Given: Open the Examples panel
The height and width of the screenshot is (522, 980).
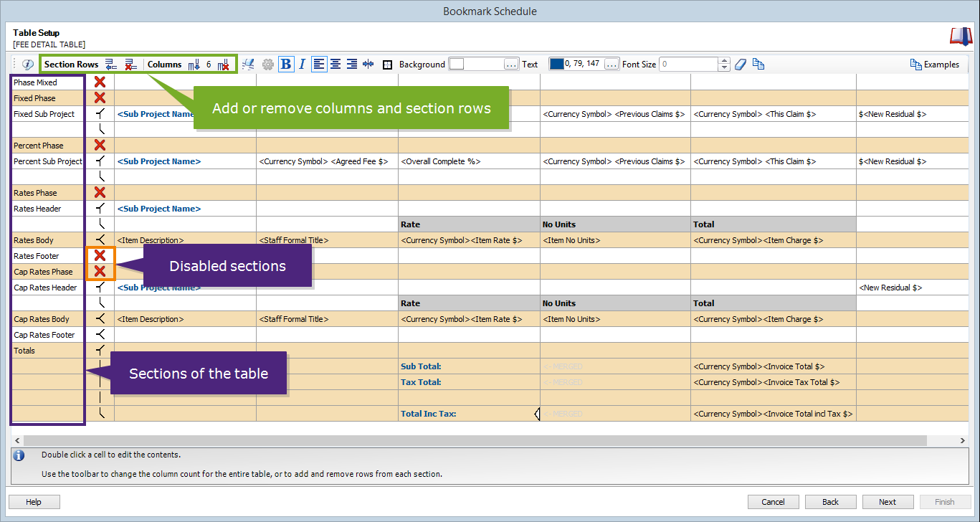Looking at the screenshot, I should (935, 64).
